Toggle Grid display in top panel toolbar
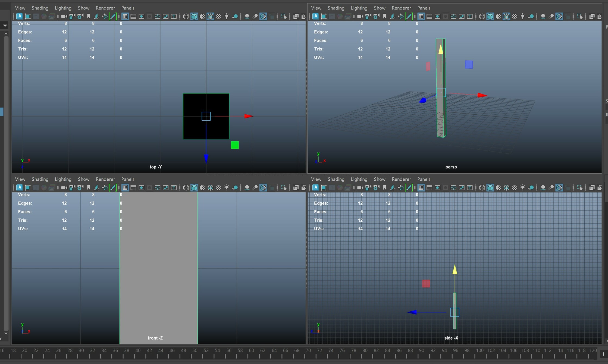The height and width of the screenshot is (364, 608). (x=125, y=16)
